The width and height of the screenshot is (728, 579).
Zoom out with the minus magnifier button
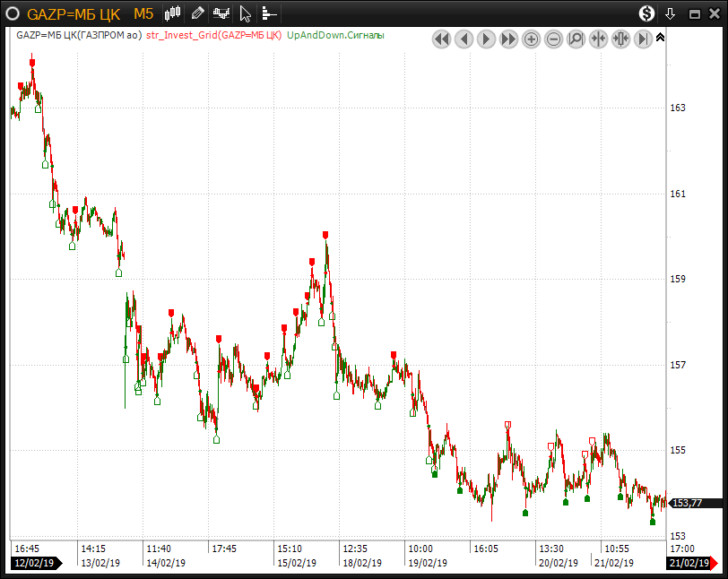tap(553, 39)
